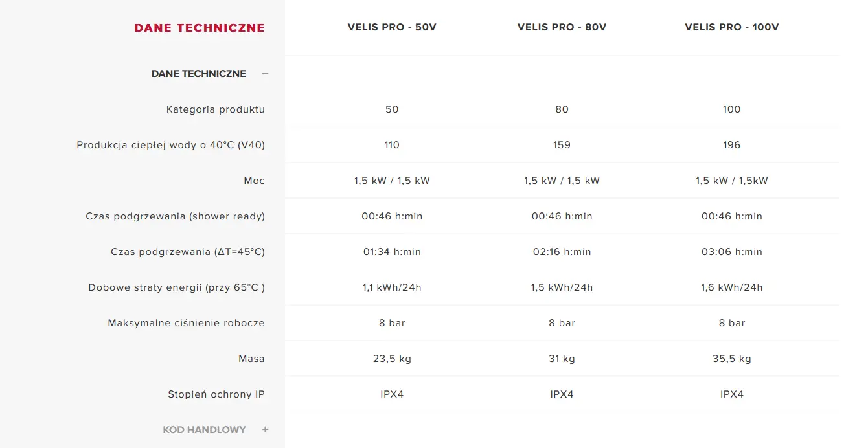
Task: Click the 02:16 h:min heating time
Action: pos(562,252)
